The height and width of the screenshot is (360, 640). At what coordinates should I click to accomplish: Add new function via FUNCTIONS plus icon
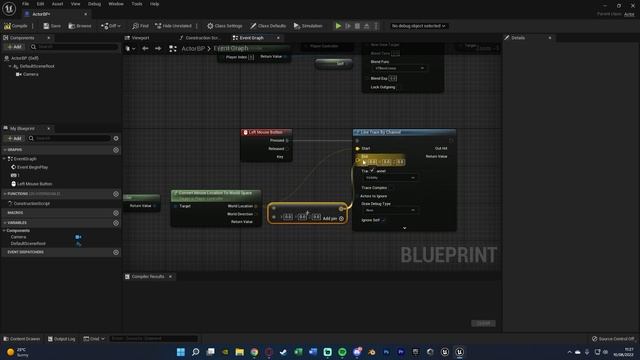click(116, 194)
